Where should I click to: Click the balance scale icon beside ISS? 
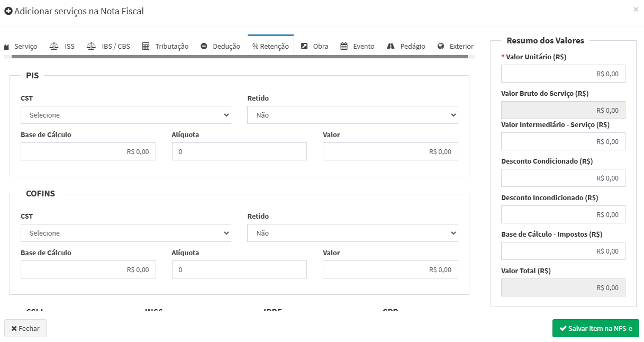54,46
